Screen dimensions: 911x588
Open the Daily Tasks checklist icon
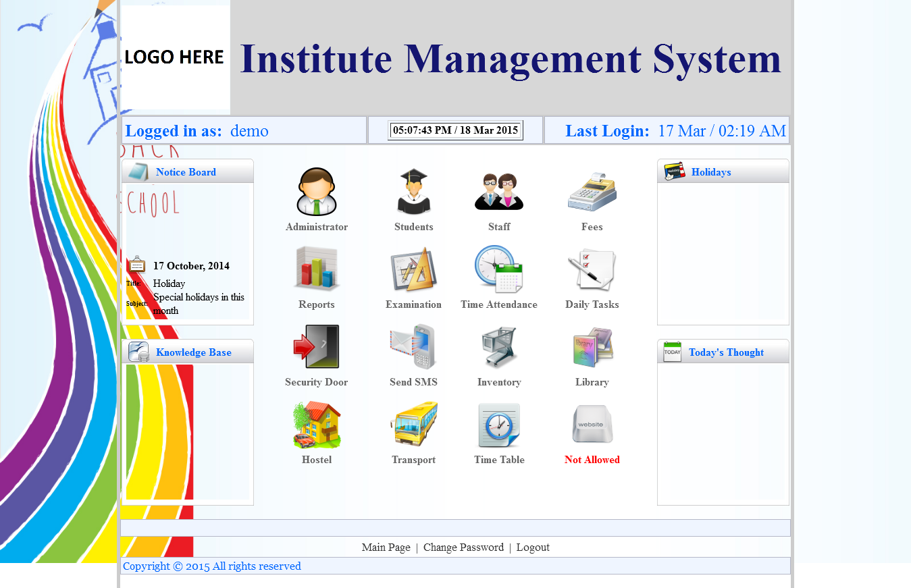tap(592, 269)
